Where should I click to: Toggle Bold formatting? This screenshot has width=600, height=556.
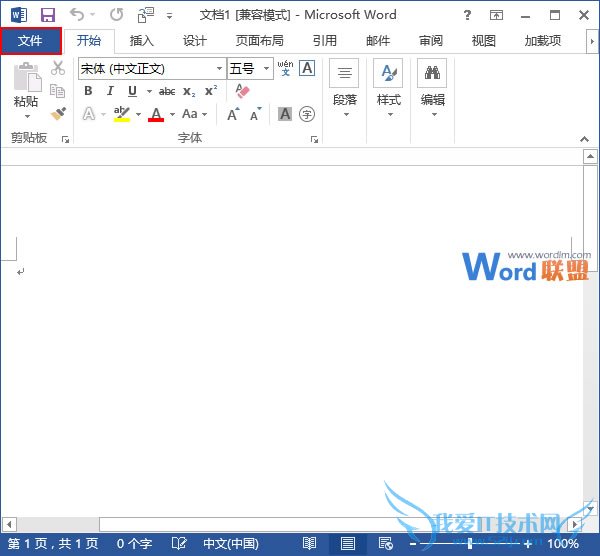[88, 91]
